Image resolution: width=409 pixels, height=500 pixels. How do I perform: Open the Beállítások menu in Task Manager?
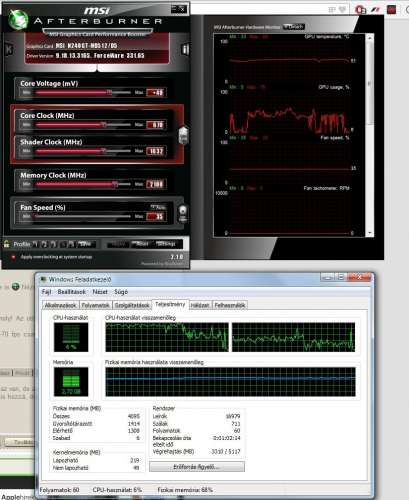pos(72,292)
